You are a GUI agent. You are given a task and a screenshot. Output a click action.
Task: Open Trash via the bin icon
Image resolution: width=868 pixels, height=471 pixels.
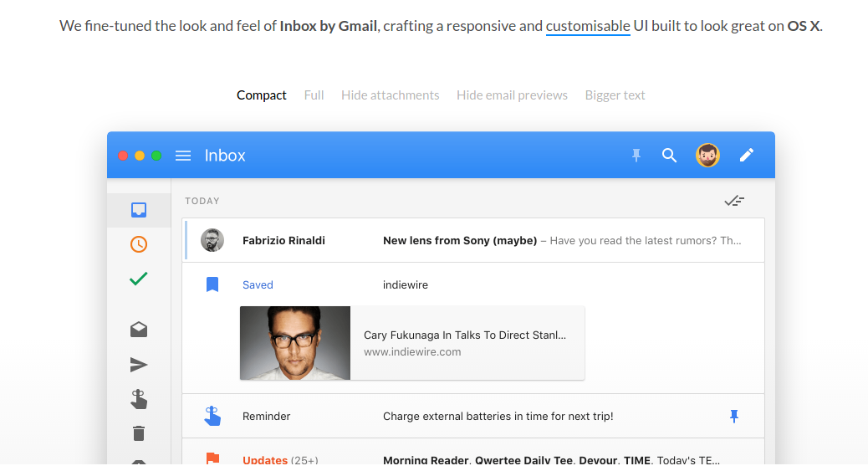click(x=138, y=433)
